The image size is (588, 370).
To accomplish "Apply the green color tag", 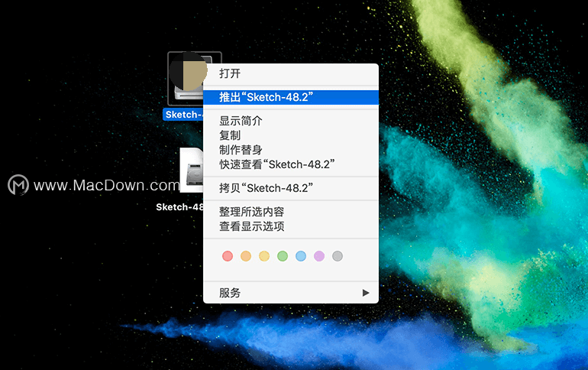I will coord(283,256).
